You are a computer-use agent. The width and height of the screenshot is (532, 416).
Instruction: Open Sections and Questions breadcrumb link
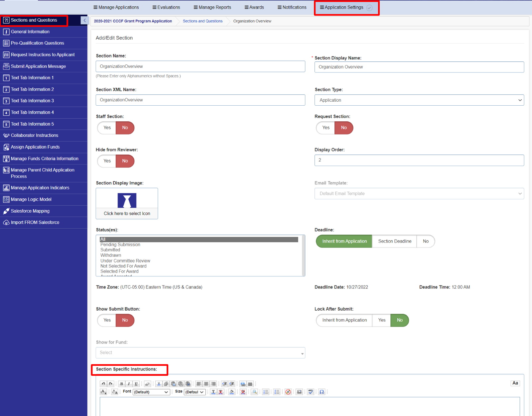point(202,21)
